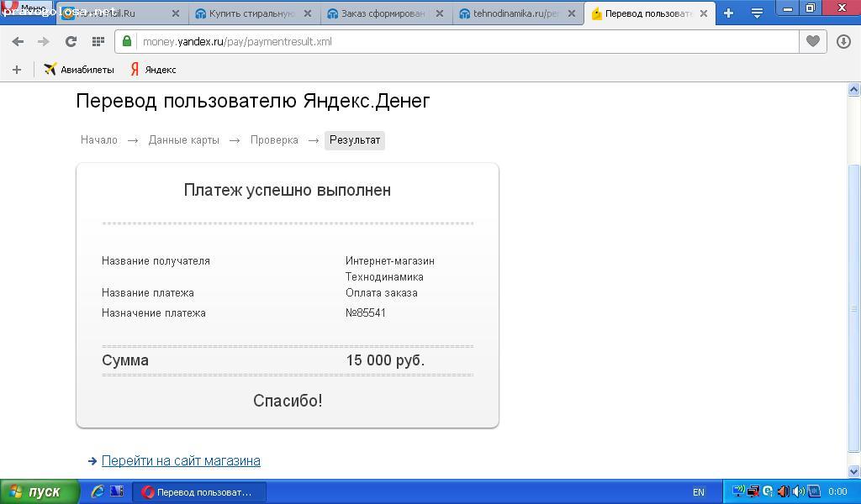This screenshot has height=504, width=861.
Task: Open the Opera Меню button
Action: (x=25, y=8)
